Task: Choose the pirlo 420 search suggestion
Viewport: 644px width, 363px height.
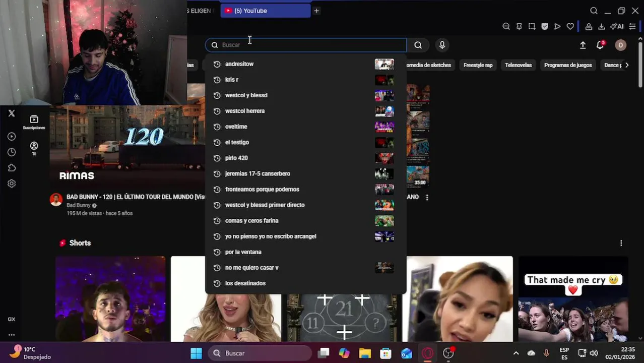Action: tap(305, 158)
